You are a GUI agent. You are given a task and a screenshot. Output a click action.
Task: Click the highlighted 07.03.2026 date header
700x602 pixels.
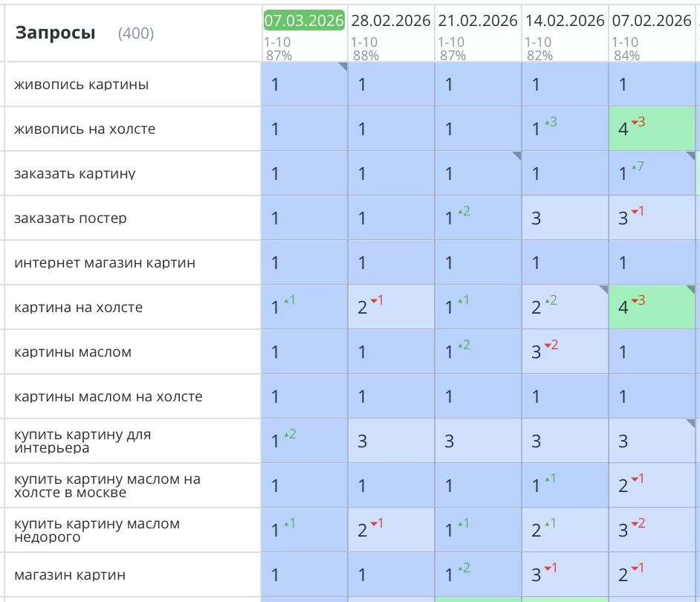click(304, 21)
